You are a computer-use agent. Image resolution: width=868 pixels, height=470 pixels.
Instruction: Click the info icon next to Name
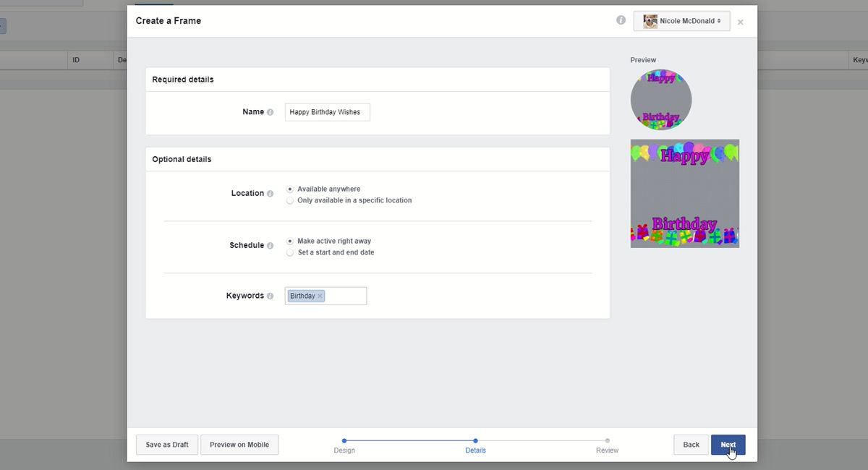(x=271, y=112)
